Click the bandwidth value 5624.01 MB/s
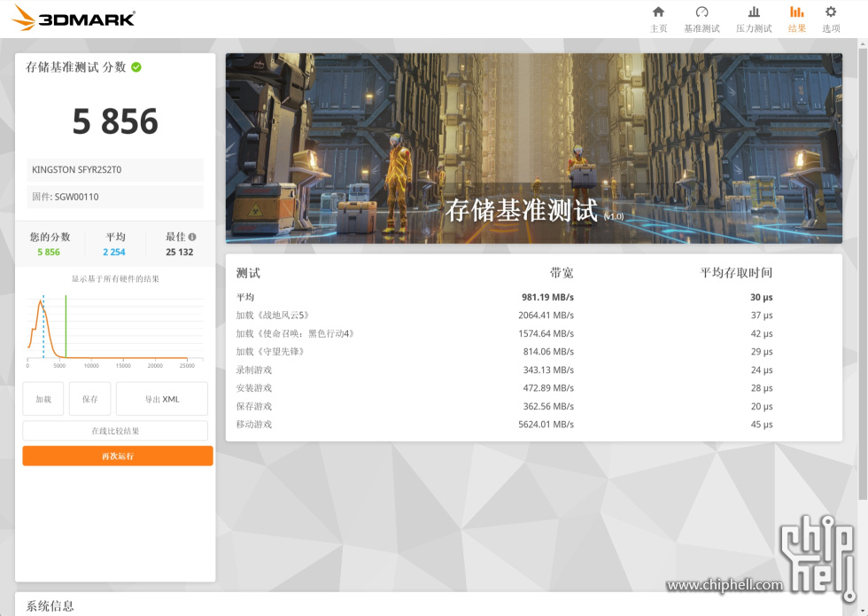868x616 pixels. 546,425
